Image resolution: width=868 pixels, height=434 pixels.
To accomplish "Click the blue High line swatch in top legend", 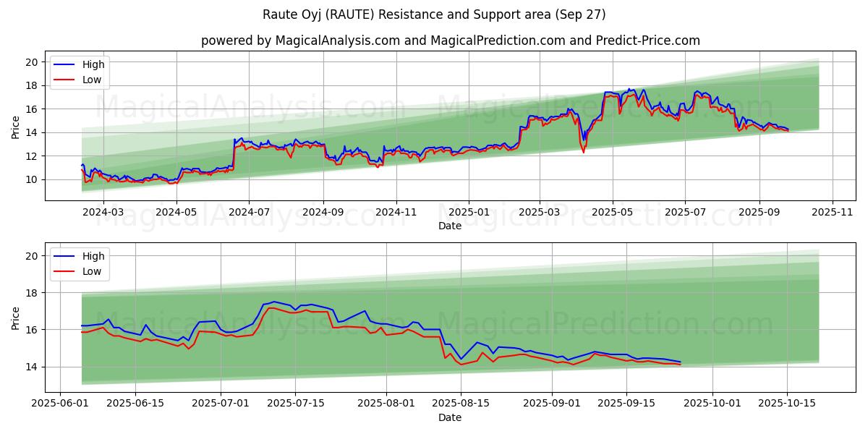I will 65,65.
